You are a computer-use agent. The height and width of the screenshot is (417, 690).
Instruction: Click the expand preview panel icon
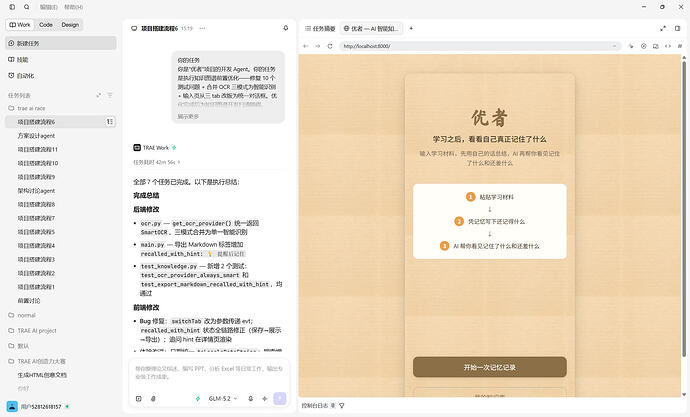coord(663,29)
